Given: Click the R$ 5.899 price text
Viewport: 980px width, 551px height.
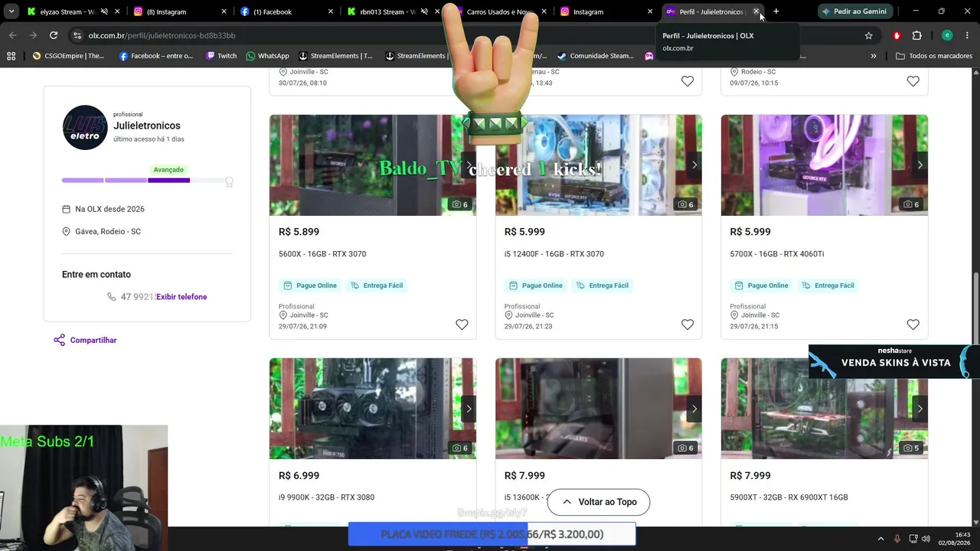Looking at the screenshot, I should (x=299, y=232).
